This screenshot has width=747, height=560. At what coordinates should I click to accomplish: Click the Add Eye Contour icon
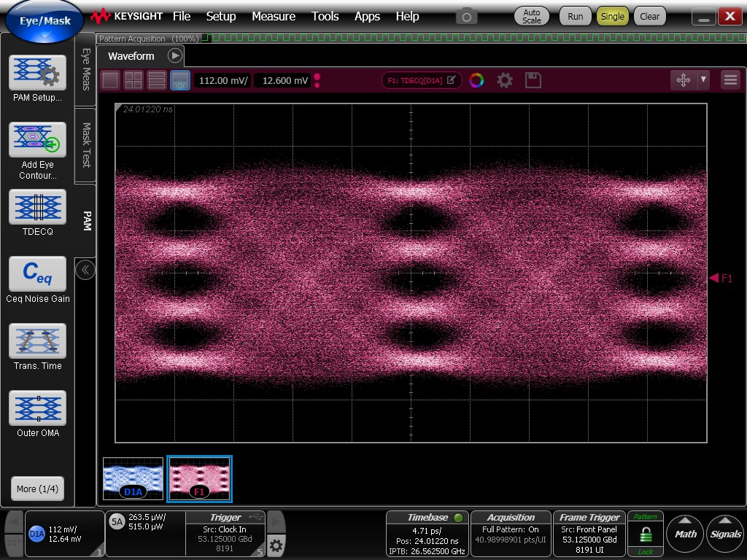[x=37, y=140]
